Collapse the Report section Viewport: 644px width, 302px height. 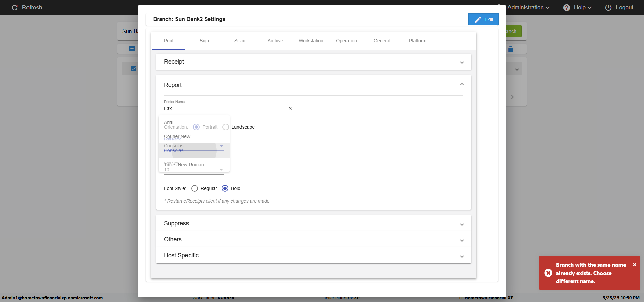click(x=462, y=84)
